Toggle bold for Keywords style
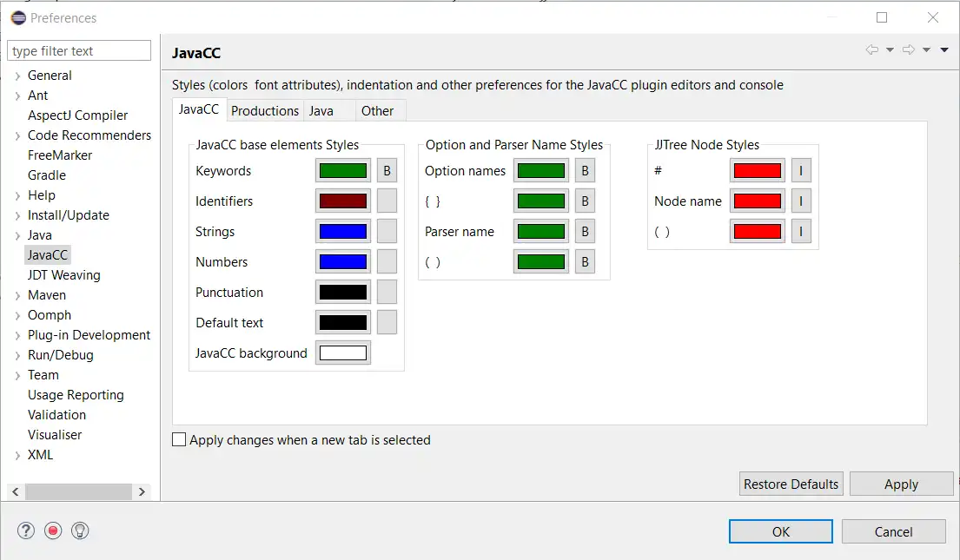 pyautogui.click(x=387, y=171)
